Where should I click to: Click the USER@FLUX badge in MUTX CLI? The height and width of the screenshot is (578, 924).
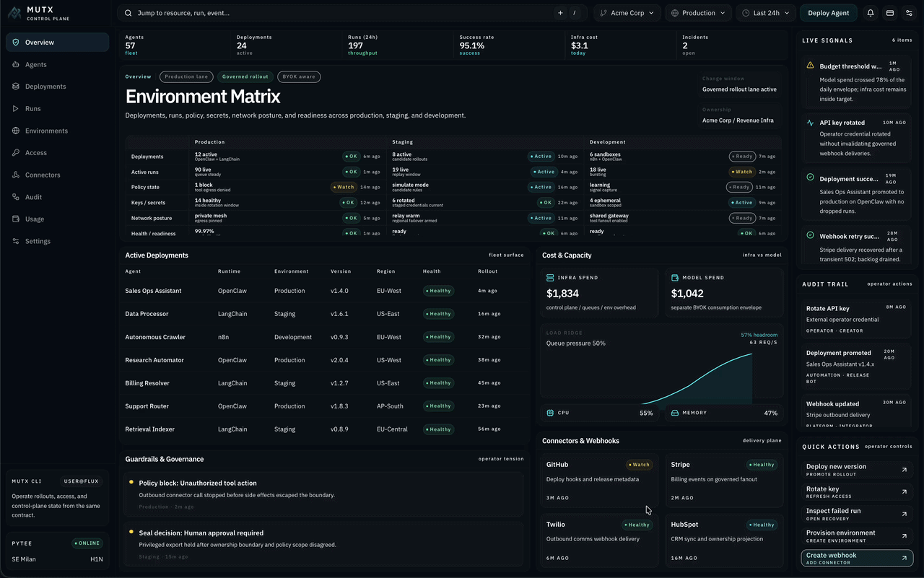(x=82, y=481)
